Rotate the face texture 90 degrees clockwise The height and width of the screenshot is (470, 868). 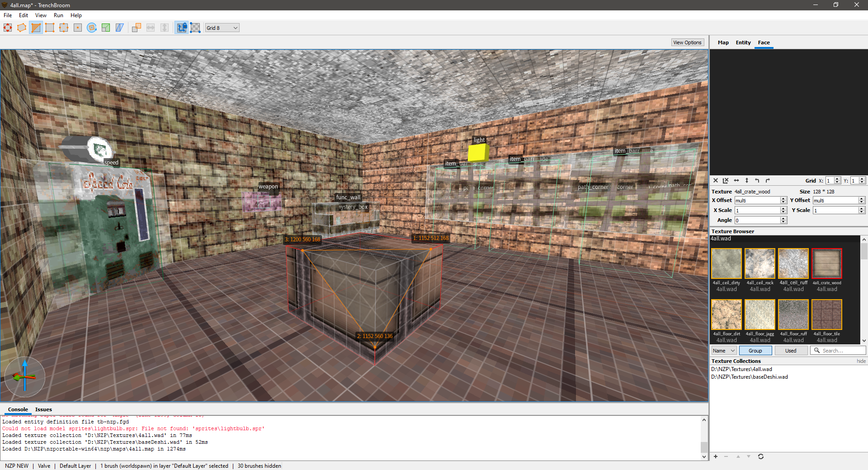tap(768, 180)
